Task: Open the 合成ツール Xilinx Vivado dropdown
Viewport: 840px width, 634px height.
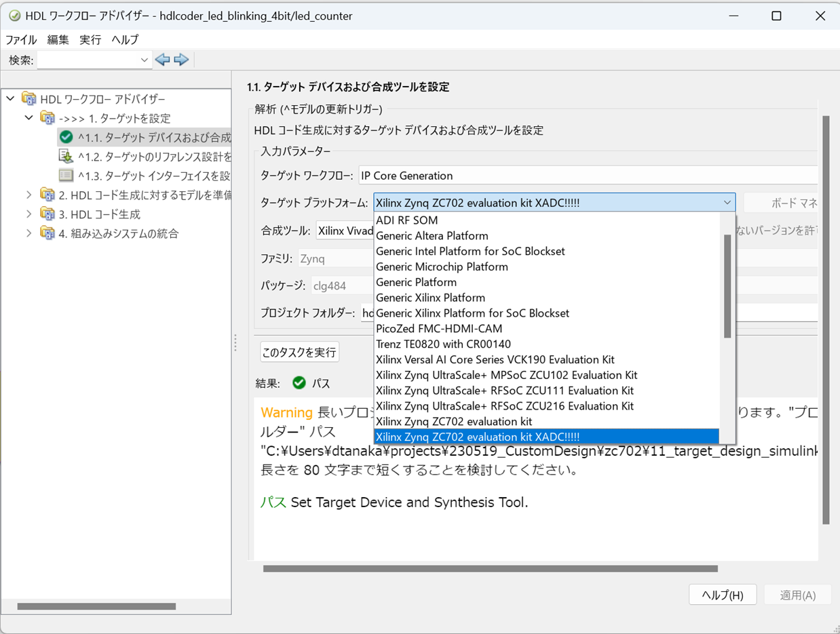Action: coord(345,231)
